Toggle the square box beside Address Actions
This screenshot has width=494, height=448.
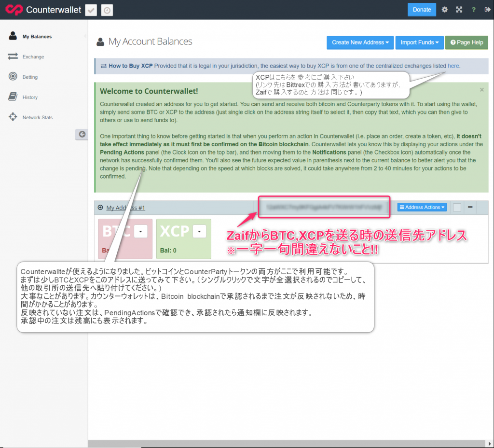coord(457,207)
